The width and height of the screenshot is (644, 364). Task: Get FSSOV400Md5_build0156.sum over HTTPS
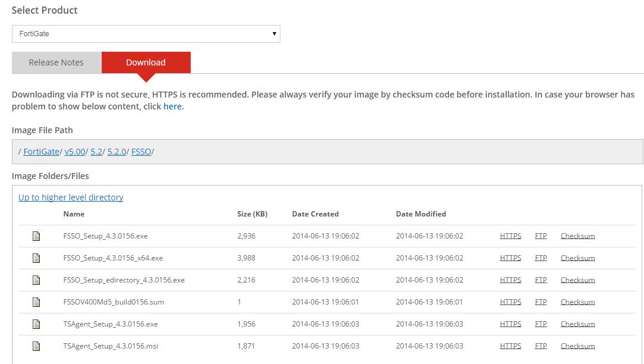pos(510,302)
